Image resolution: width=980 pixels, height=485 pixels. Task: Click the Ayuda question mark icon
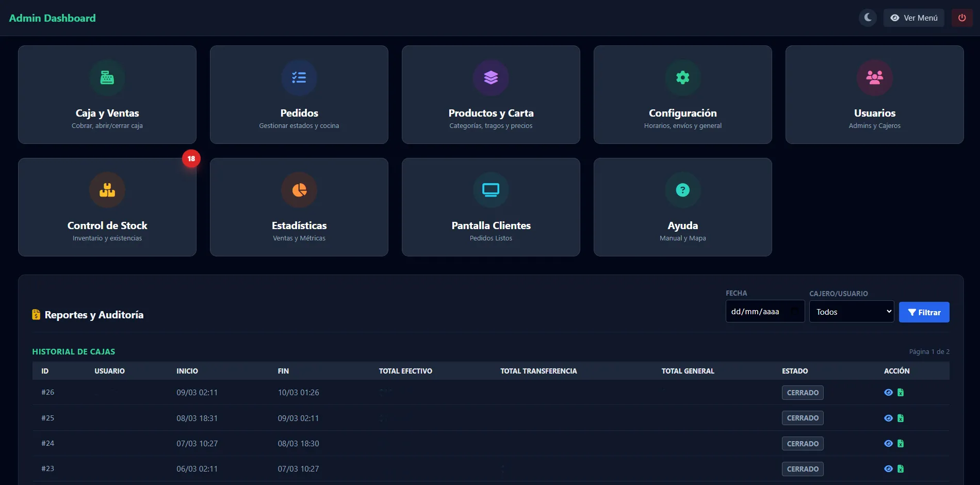682,190
